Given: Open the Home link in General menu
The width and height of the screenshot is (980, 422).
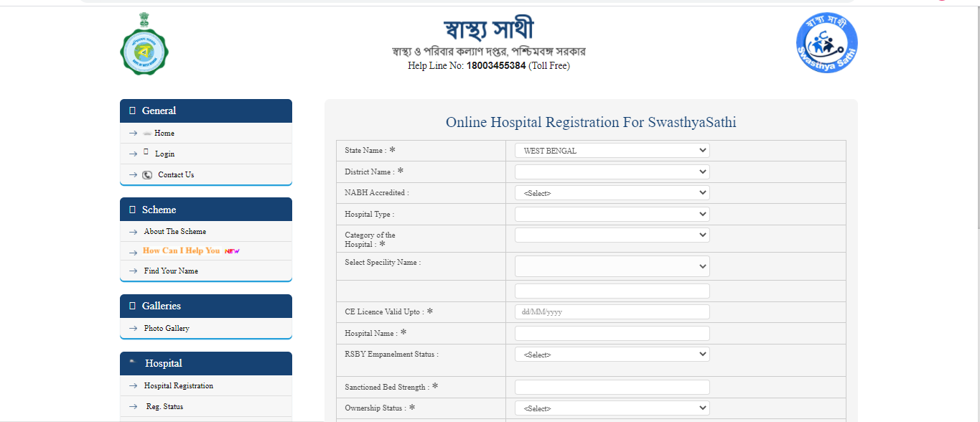Looking at the screenshot, I should click(x=164, y=133).
